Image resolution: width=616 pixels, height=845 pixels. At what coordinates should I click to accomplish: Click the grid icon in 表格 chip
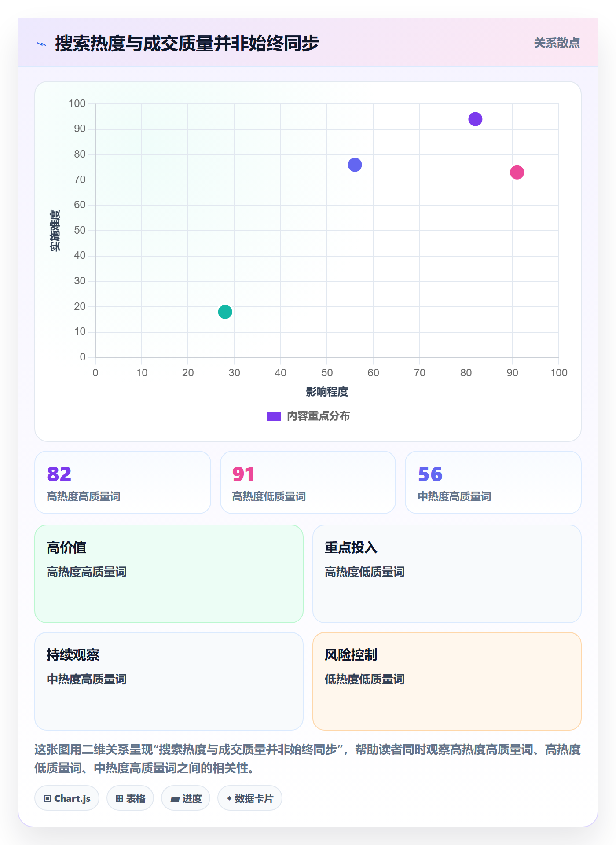pyautogui.click(x=120, y=799)
